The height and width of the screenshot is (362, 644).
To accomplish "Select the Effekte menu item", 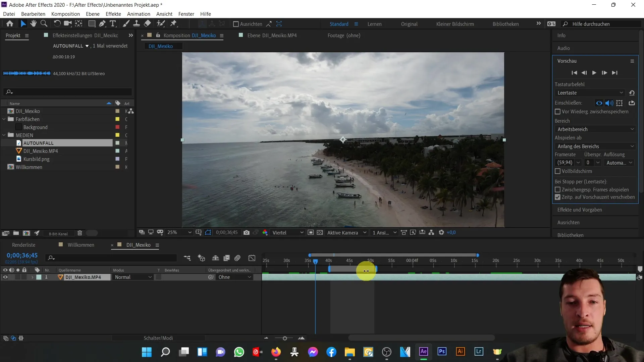I will pyautogui.click(x=113, y=14).
